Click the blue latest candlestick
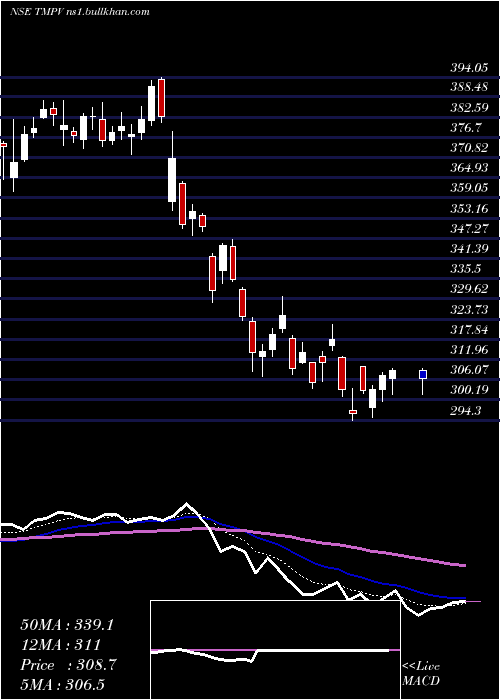This screenshot has height=700, width=500. [423, 375]
